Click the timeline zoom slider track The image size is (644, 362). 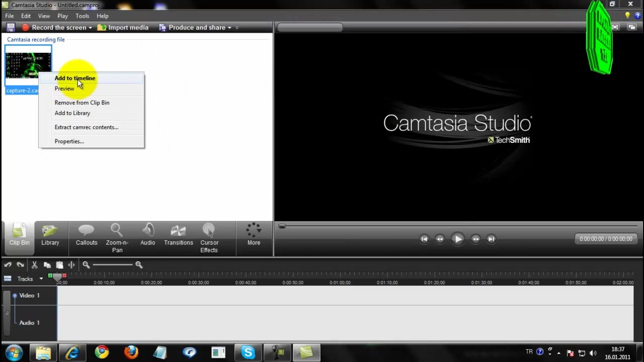pos(113,265)
